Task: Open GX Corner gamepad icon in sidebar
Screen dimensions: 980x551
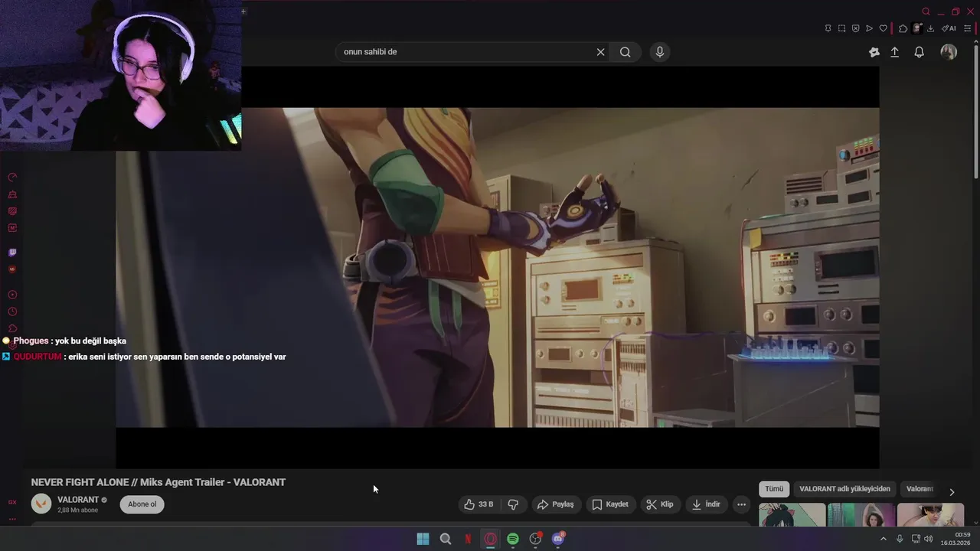Action: click(x=12, y=194)
